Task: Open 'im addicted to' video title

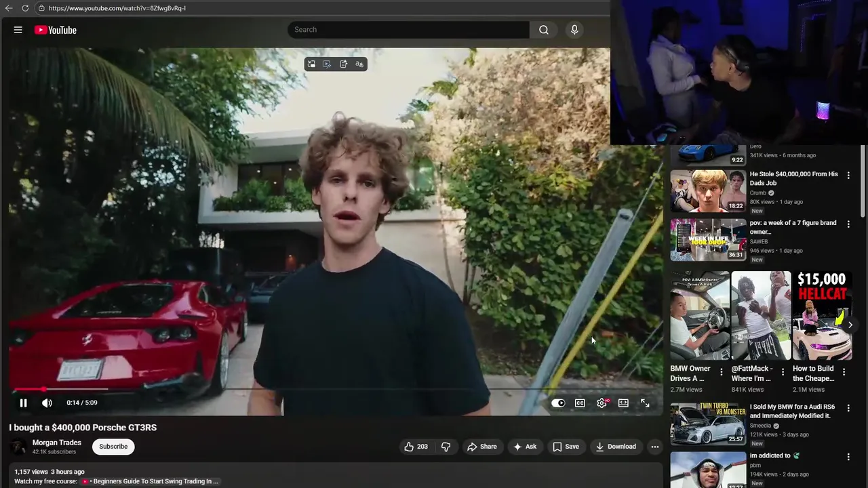Action: (774, 455)
